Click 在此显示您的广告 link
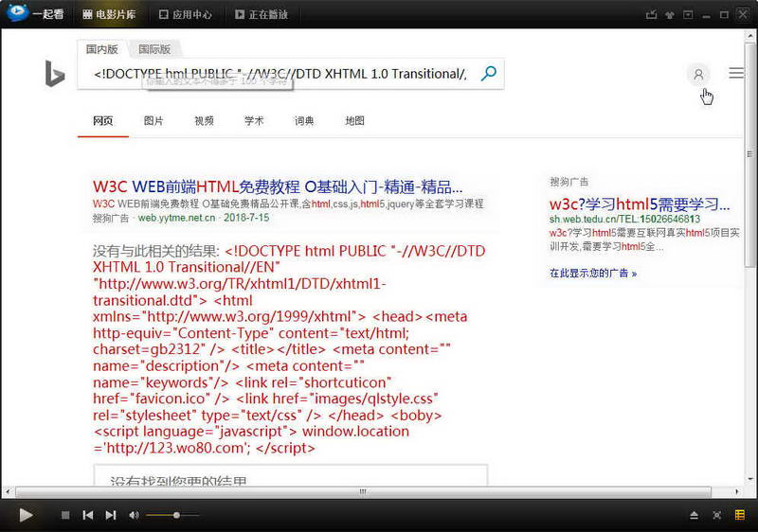Screen dimensions: 758x532 (593, 274)
